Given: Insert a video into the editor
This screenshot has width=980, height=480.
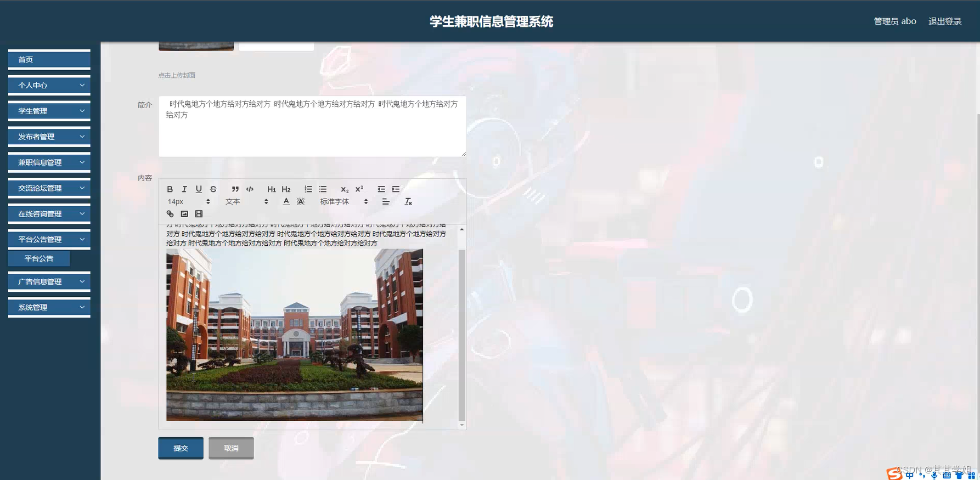Looking at the screenshot, I should 199,214.
